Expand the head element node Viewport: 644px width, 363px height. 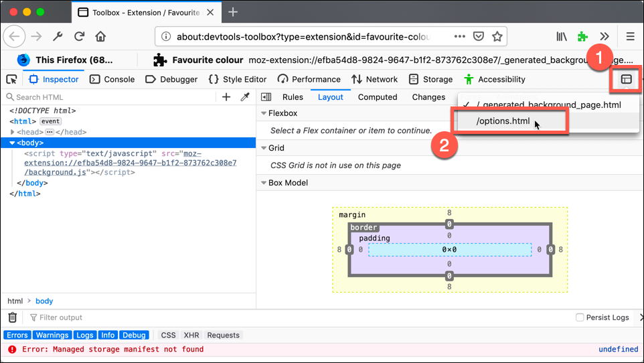click(x=12, y=132)
